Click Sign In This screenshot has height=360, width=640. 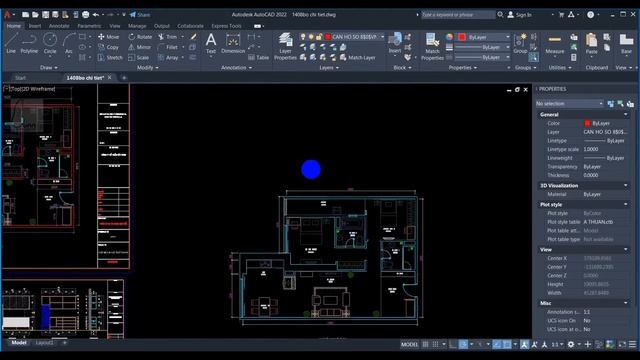520,15
